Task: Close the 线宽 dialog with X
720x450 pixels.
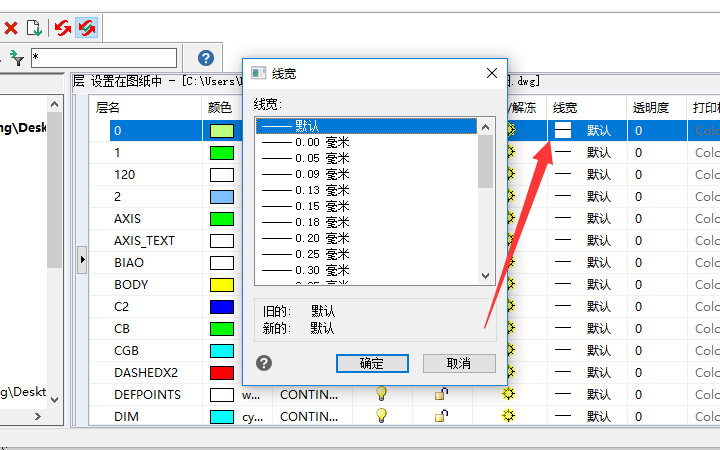Action: pyautogui.click(x=492, y=73)
